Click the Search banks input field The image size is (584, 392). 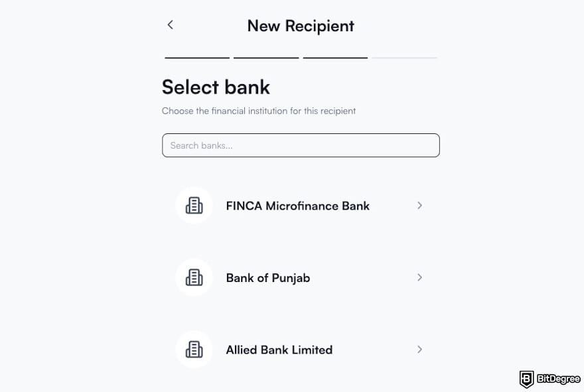301,145
